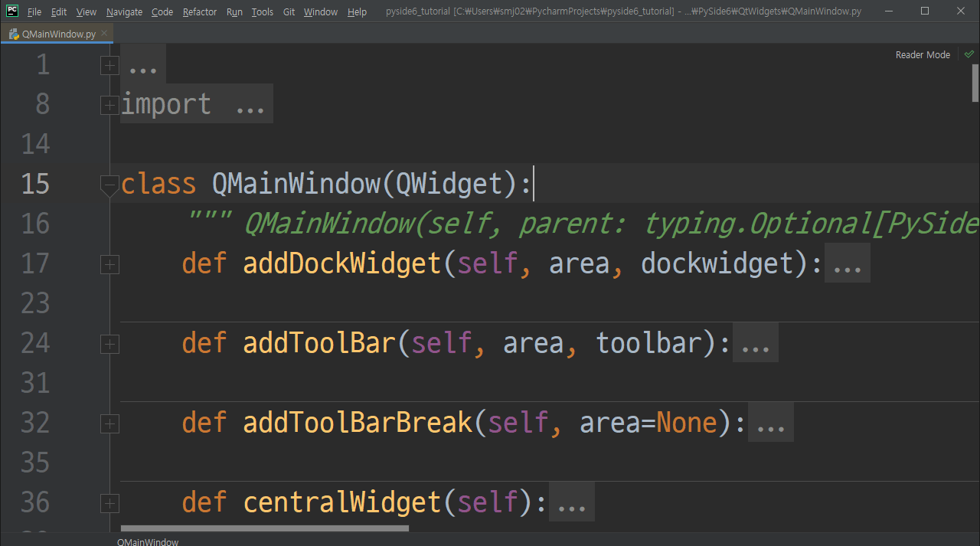Click folded ellipsis after addDockWidget definition
Screen dimensions: 980x546
click(x=847, y=263)
